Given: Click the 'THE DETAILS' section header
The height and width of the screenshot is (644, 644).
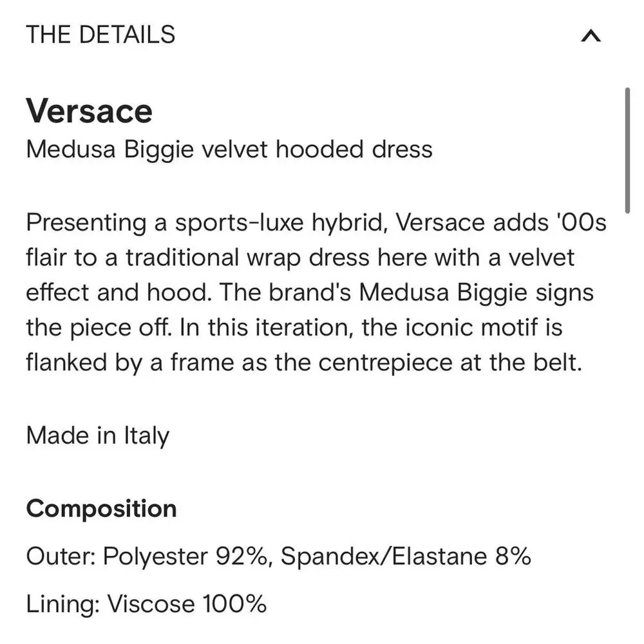Looking at the screenshot, I should click(x=100, y=35).
